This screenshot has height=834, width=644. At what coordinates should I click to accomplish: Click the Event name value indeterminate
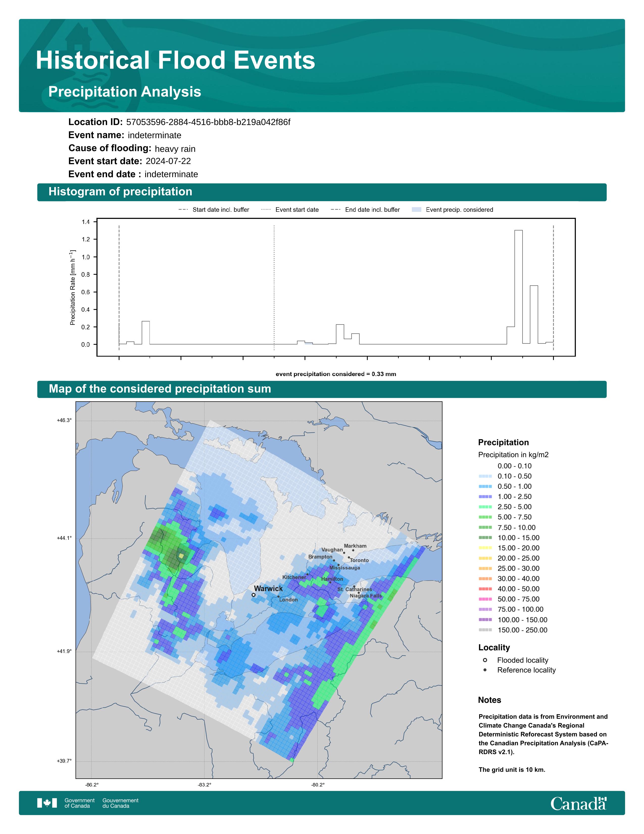155,135
